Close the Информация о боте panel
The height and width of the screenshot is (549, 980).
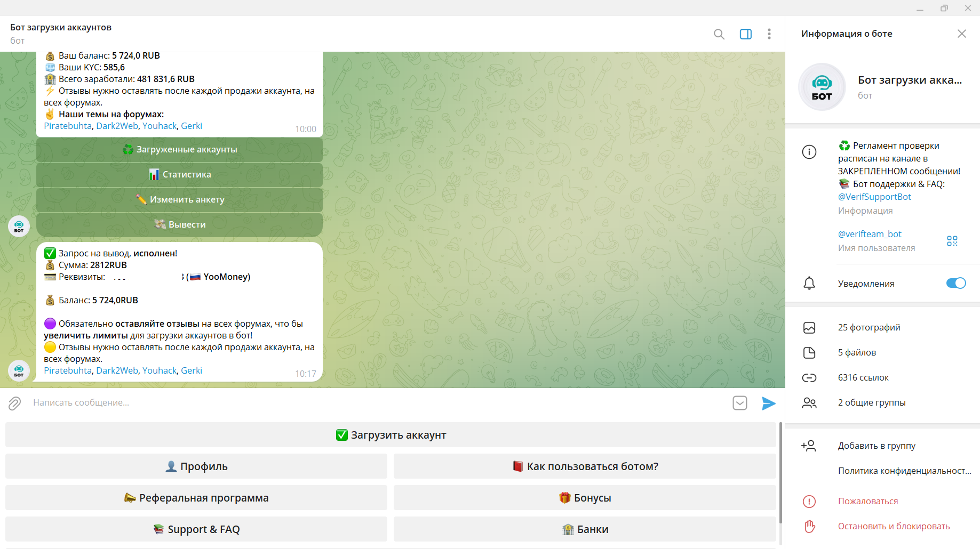tap(961, 34)
